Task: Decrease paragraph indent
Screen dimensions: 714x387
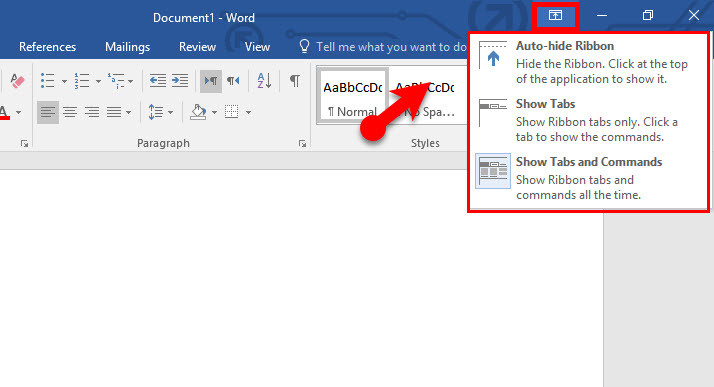Action: pyautogui.click(x=158, y=81)
